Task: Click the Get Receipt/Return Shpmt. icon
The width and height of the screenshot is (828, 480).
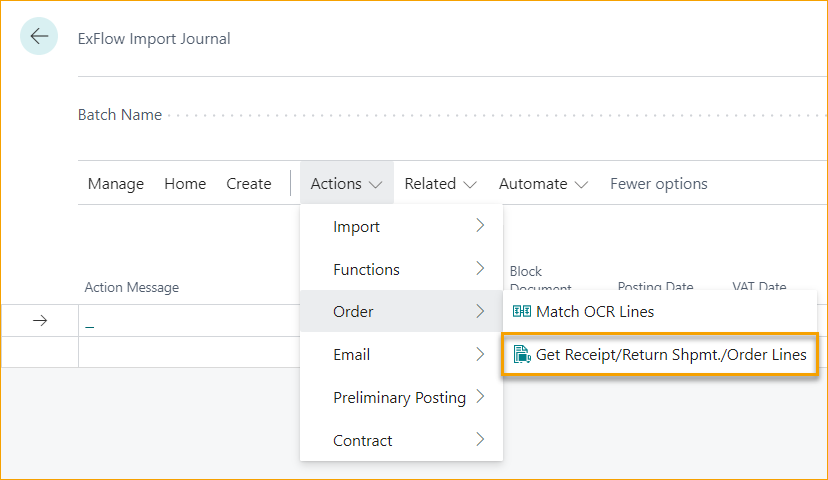Action: point(522,354)
